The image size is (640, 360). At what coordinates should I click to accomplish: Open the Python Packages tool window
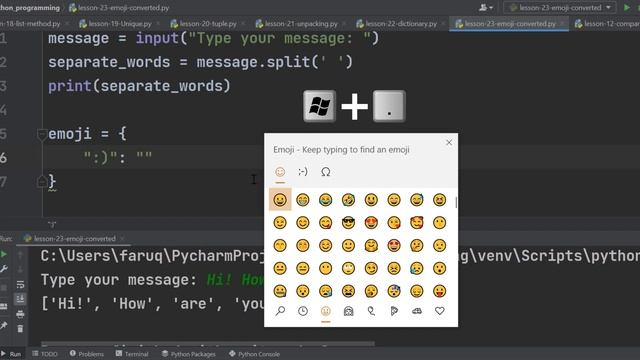[189, 354]
